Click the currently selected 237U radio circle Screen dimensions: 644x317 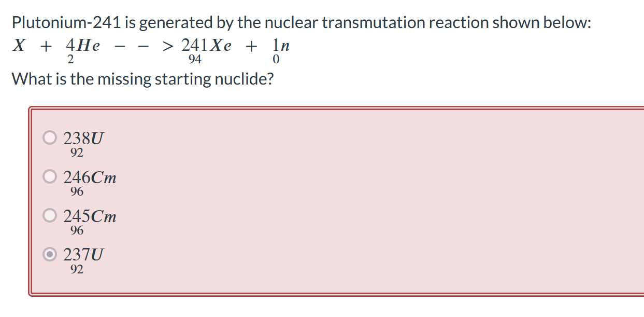[x=49, y=254]
